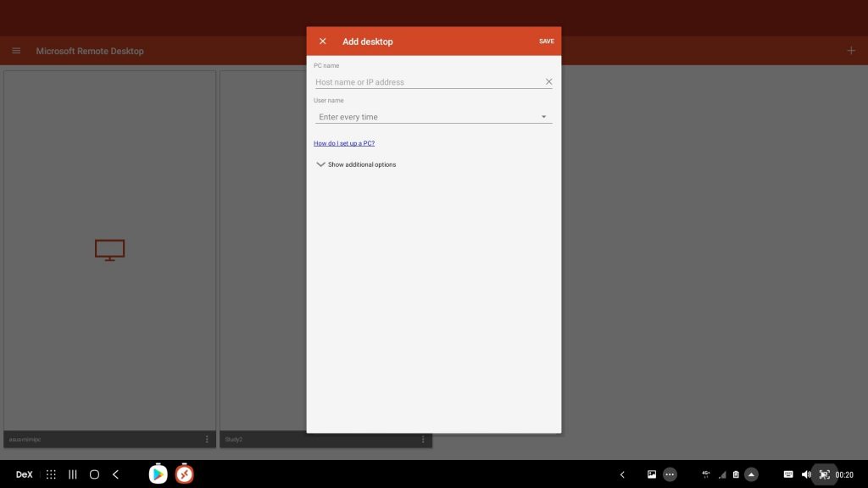Screen dimensions: 868x488
Task: Click the DeX button in taskbar
Action: [x=24, y=474]
